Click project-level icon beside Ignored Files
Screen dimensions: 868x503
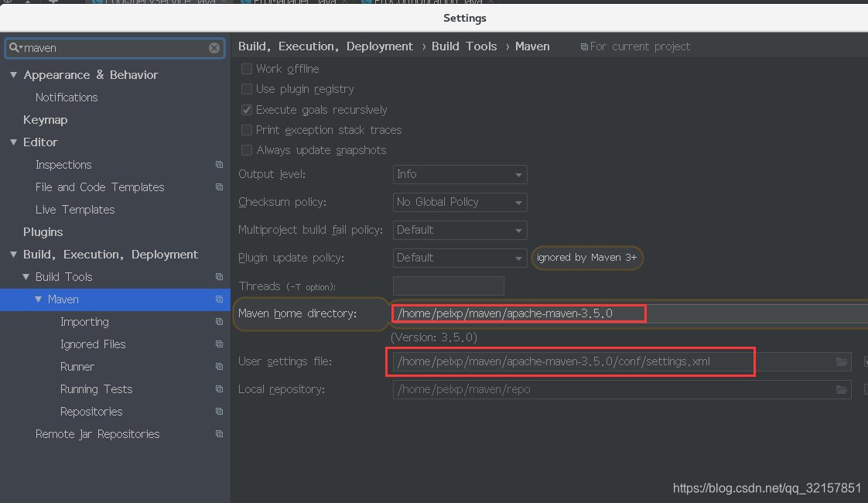[x=219, y=344]
